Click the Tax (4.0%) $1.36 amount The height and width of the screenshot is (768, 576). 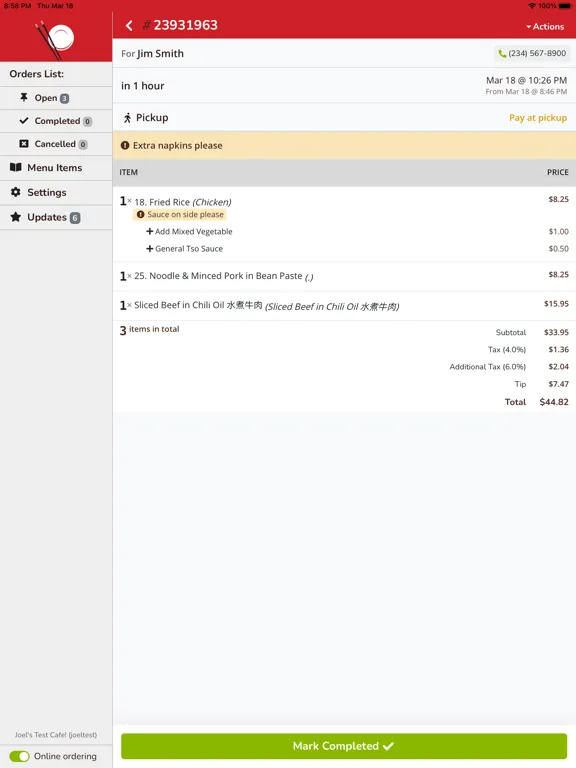[x=558, y=350]
